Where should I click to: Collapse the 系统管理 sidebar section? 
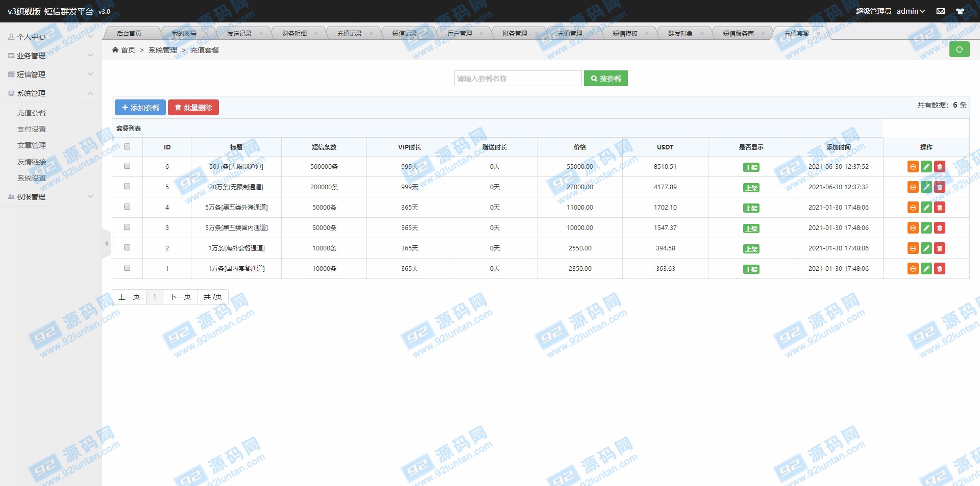click(51, 93)
